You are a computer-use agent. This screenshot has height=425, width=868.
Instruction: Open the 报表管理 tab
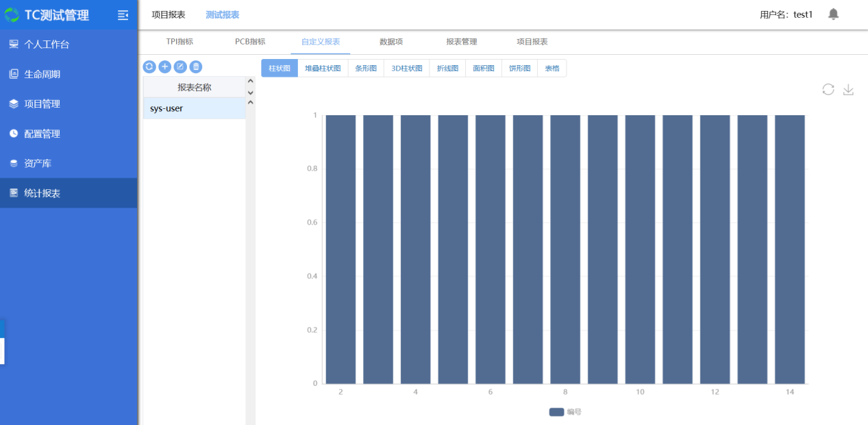click(462, 42)
